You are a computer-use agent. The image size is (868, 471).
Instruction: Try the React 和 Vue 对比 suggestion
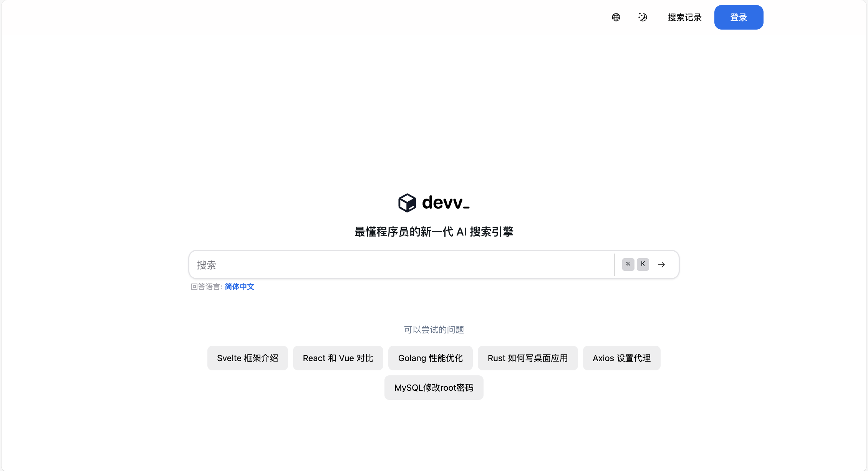(x=338, y=358)
